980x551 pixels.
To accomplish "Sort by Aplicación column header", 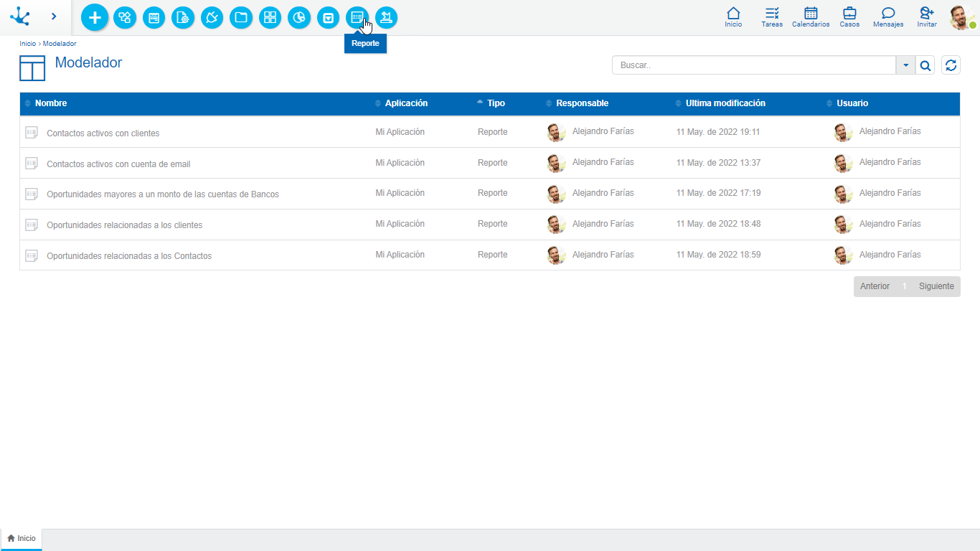I will [x=406, y=103].
